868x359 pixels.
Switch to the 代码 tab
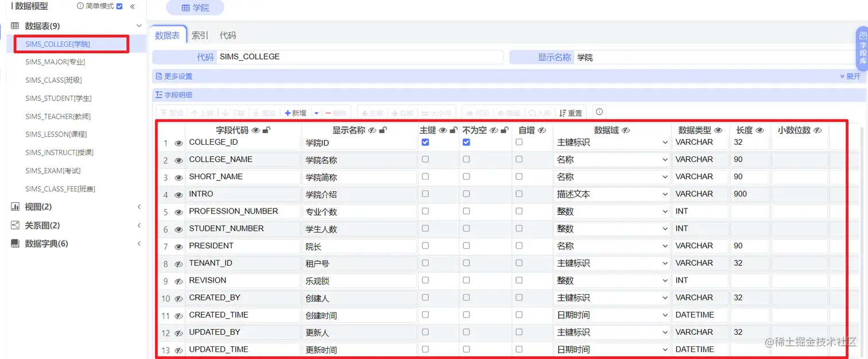(x=228, y=35)
